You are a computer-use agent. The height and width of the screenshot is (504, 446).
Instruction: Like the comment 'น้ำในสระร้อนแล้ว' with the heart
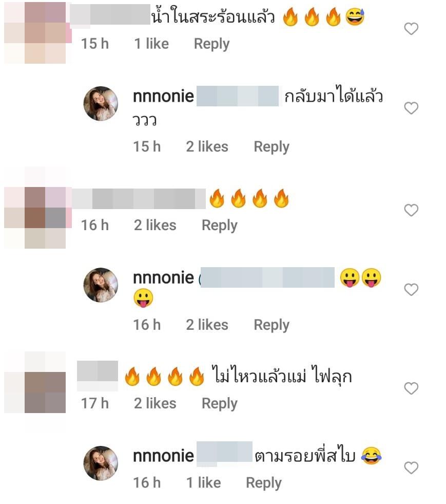coord(411,29)
